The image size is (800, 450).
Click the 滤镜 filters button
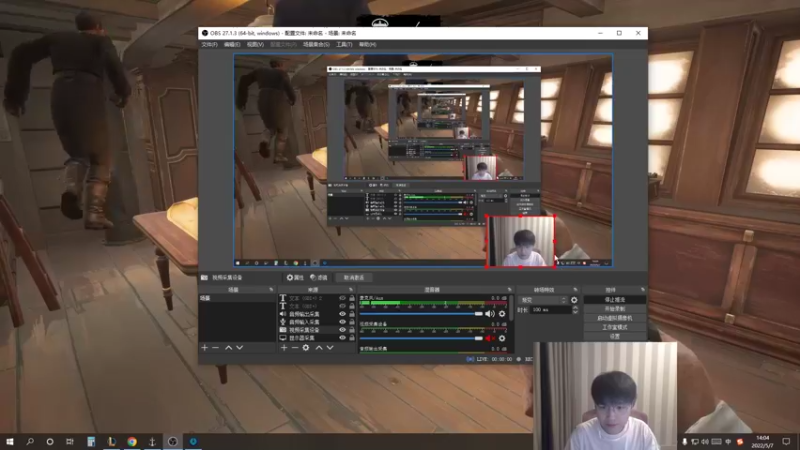[319, 278]
